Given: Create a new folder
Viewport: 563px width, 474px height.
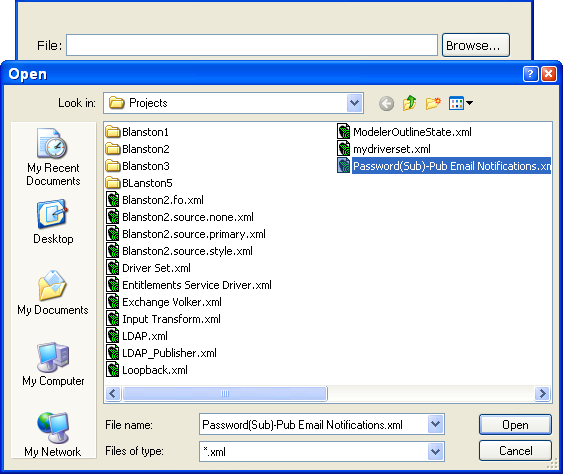Looking at the screenshot, I should coord(433,103).
